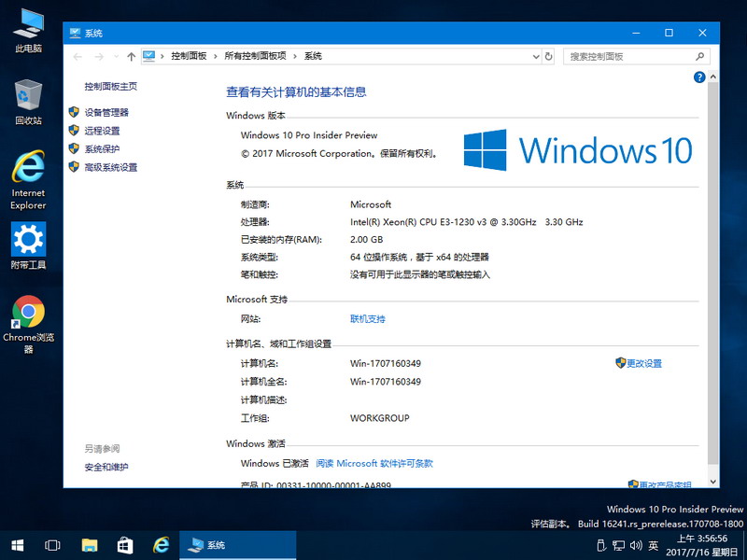Screen dimensions: 747x560
Task: Open Microsoft Store taskbar icon
Action: (125, 545)
